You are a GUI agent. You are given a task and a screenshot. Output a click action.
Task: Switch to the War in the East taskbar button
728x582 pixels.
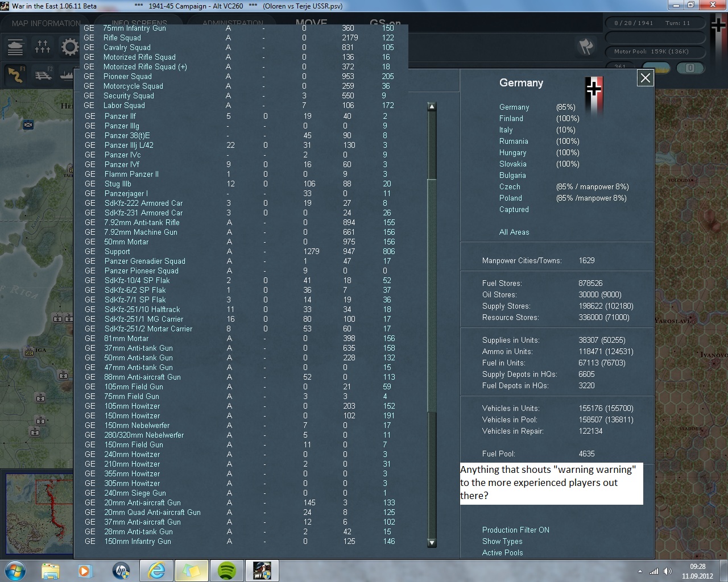pos(262,571)
